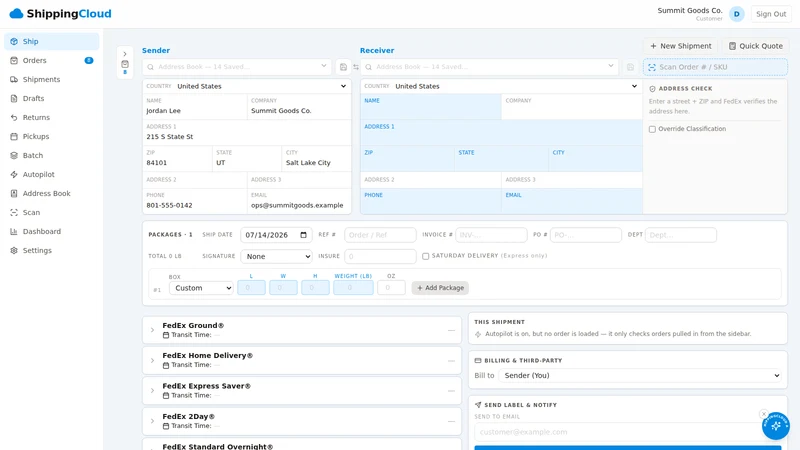
Task: Click the Invoice # input field
Action: pyautogui.click(x=491, y=235)
